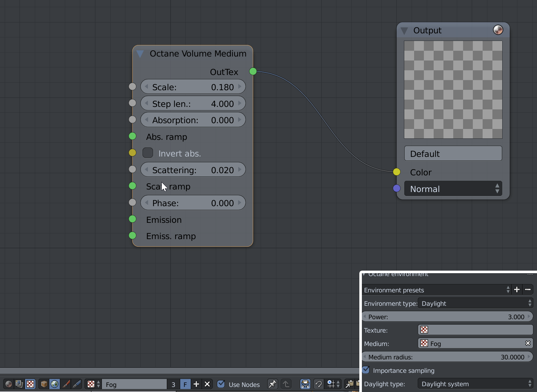
Task: Click the Step len. input socket
Action: (x=132, y=103)
